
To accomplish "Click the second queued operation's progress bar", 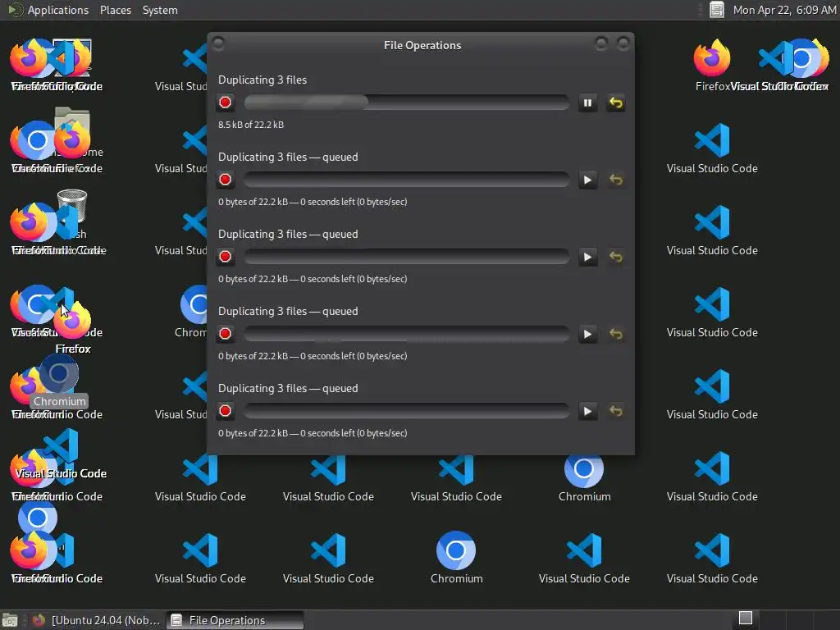I will point(407,257).
